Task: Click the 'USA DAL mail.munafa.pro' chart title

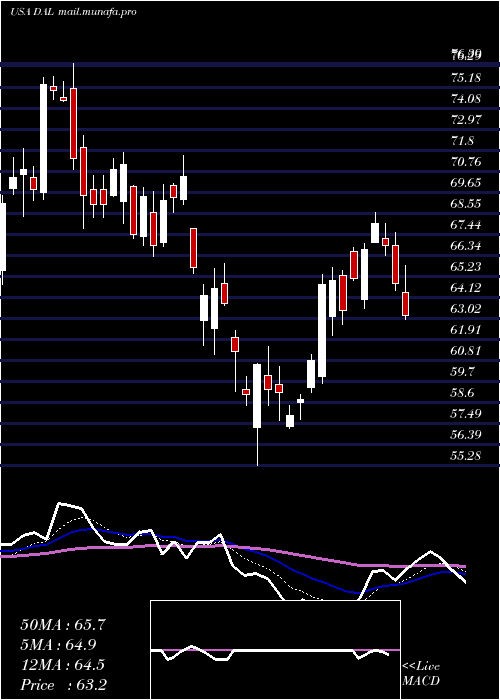Action: click(x=73, y=12)
